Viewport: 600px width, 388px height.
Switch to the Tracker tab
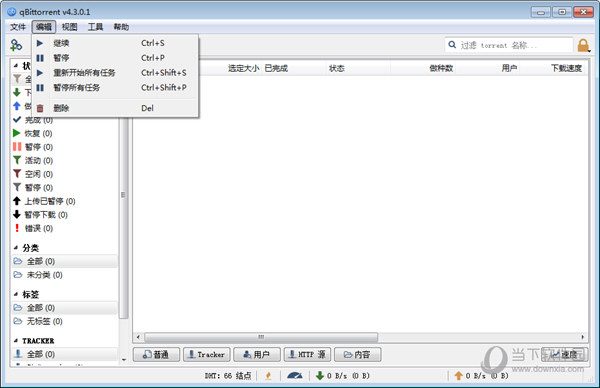coord(207,355)
